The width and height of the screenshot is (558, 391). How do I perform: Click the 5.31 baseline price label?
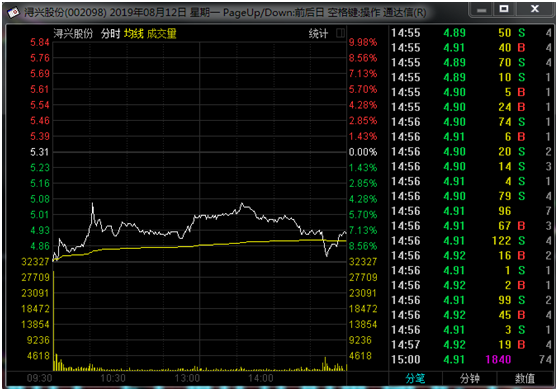(x=39, y=152)
